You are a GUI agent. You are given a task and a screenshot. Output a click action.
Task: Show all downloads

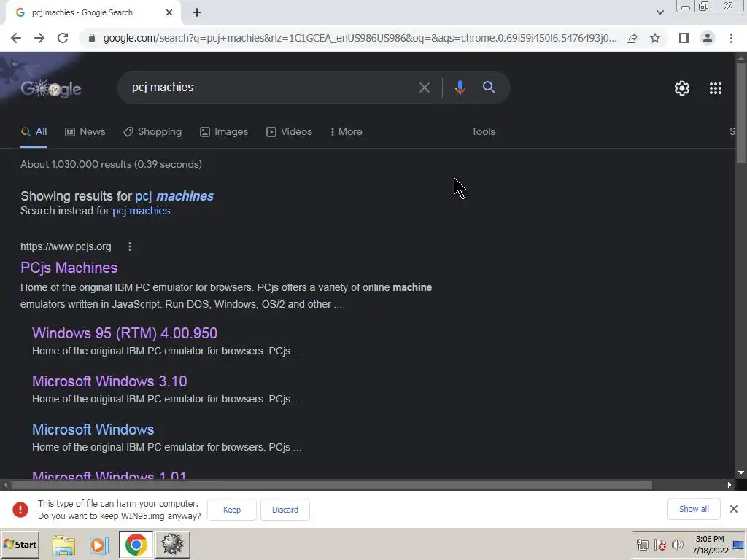click(x=694, y=509)
